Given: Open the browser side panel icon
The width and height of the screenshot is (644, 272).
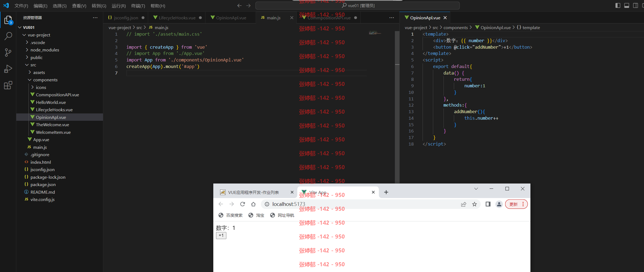Looking at the screenshot, I should (488, 204).
